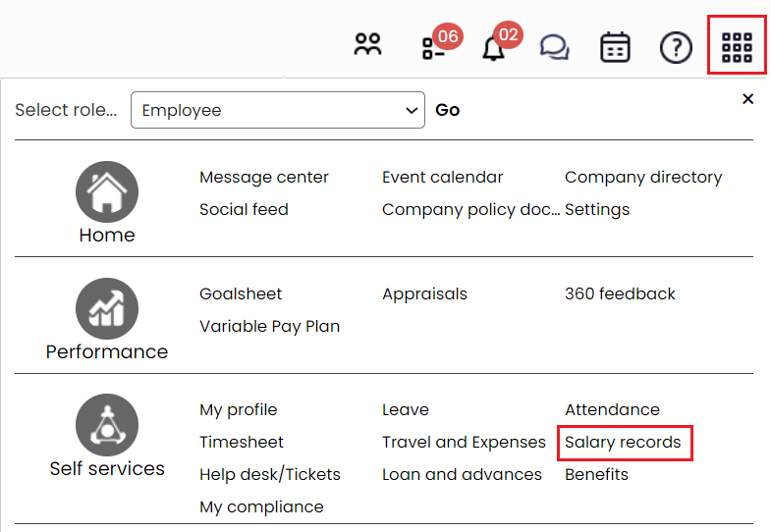Open the task list icon with 06 badge
Screen dimensions: 771x532
pyautogui.click(x=434, y=48)
